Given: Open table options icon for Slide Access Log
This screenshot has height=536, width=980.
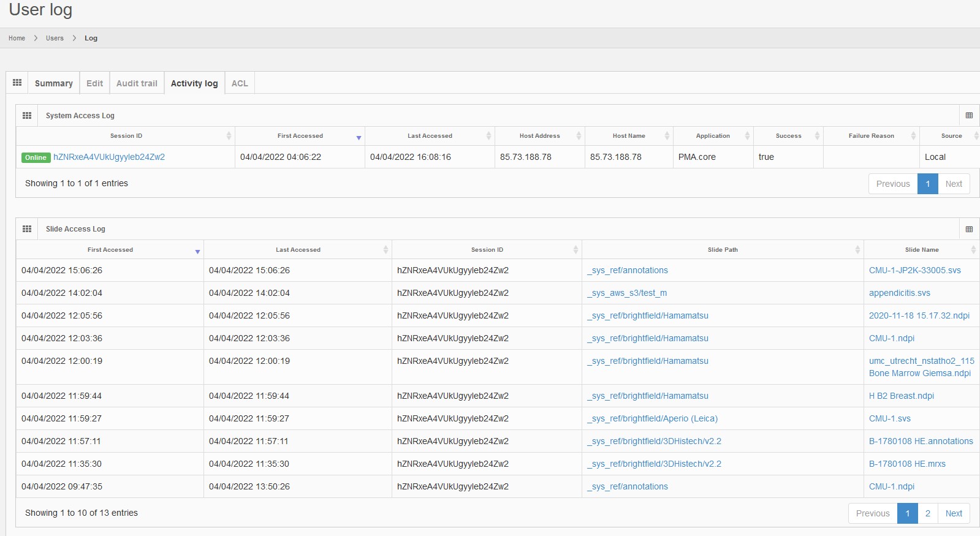Looking at the screenshot, I should click(969, 229).
